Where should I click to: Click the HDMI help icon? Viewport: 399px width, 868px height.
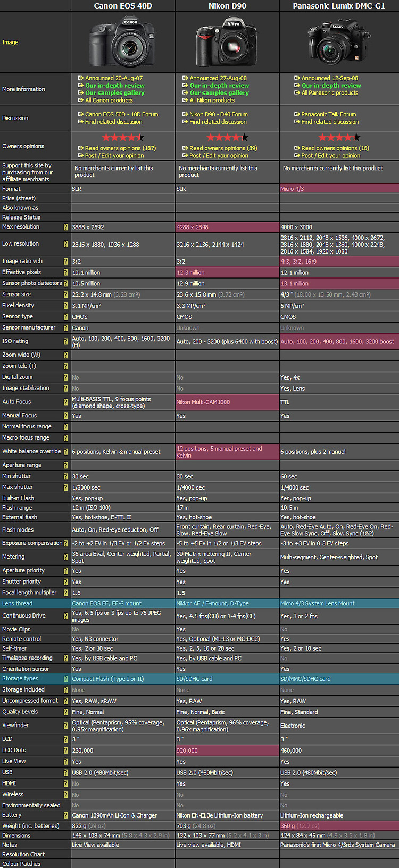point(66,783)
